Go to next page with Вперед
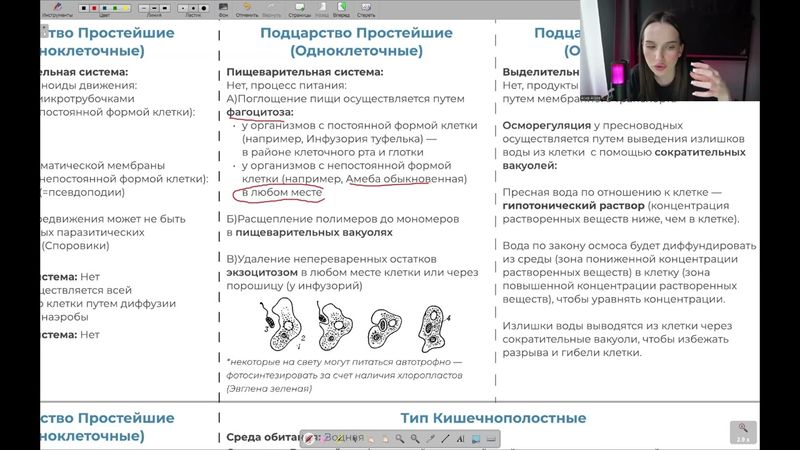This screenshot has height=450, width=800. click(x=341, y=9)
